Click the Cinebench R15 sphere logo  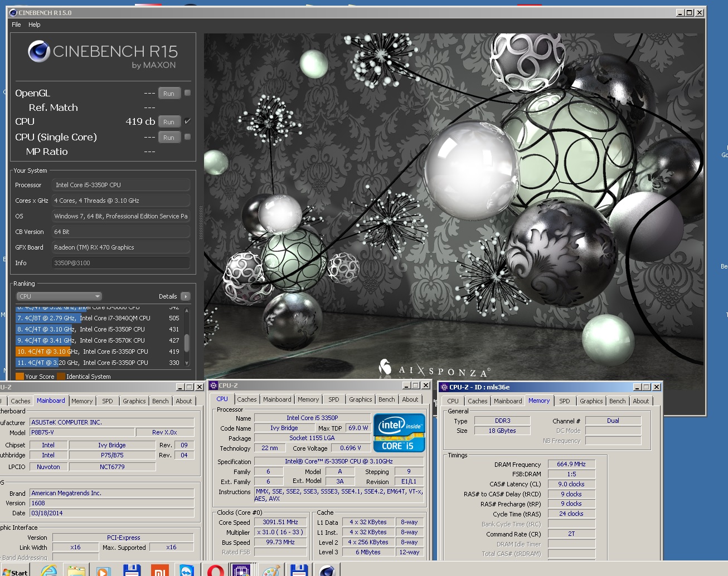click(39, 51)
